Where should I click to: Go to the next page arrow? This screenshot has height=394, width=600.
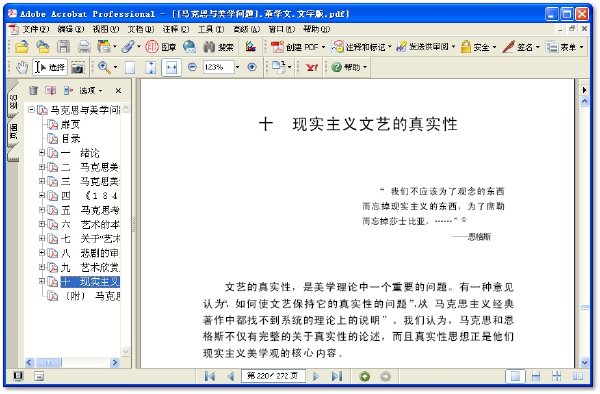[x=316, y=376]
